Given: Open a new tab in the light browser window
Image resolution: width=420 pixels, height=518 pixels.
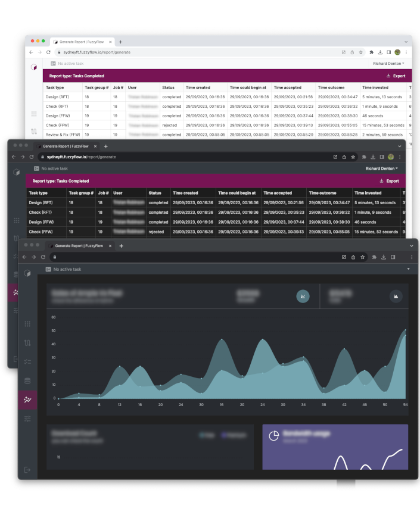Looking at the screenshot, I should [x=120, y=42].
